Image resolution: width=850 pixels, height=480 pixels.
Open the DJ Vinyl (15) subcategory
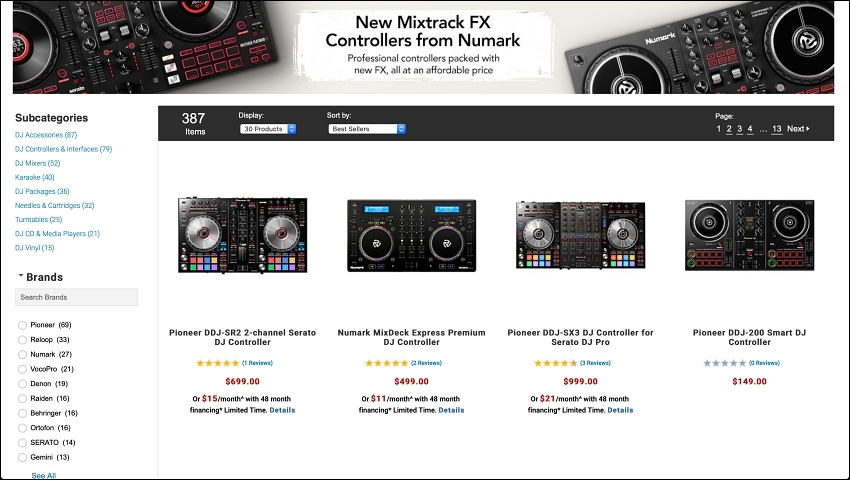click(x=35, y=248)
